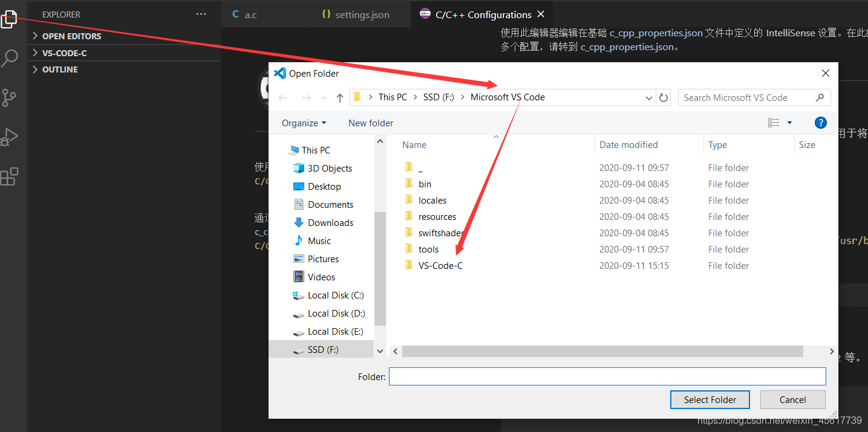Open the dialog Help icon
This screenshot has width=868, height=432.
821,123
